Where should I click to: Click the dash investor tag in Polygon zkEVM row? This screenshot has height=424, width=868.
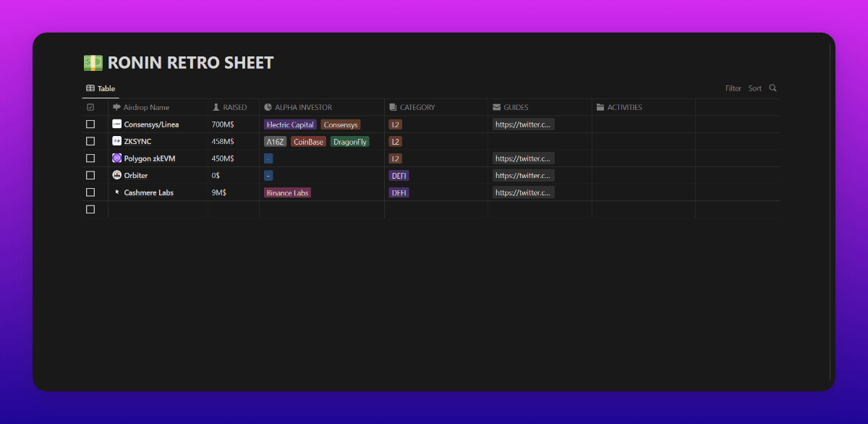point(268,158)
